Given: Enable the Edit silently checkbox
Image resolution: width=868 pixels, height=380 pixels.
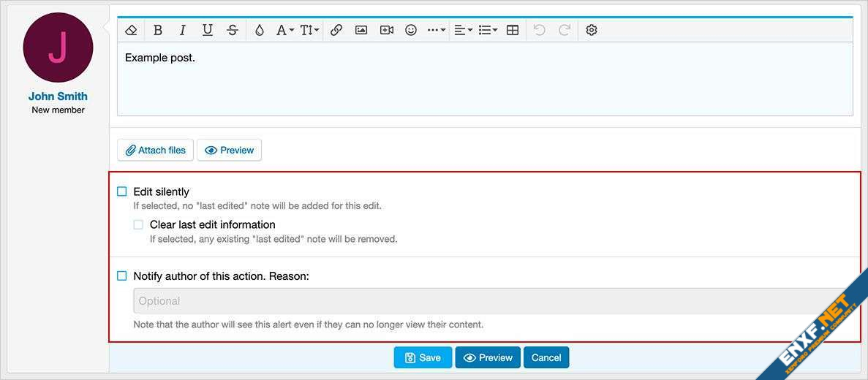Looking at the screenshot, I should 122,191.
